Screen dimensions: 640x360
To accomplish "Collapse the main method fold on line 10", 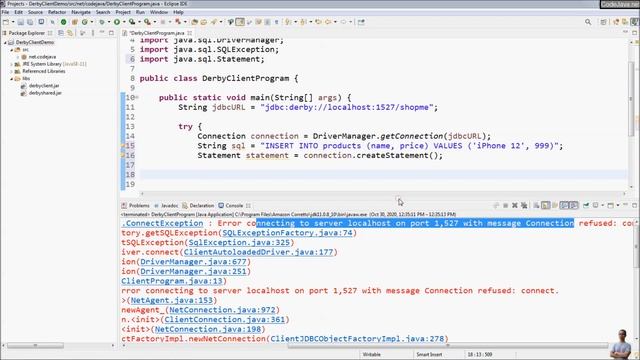I will pyautogui.click(x=137, y=97).
